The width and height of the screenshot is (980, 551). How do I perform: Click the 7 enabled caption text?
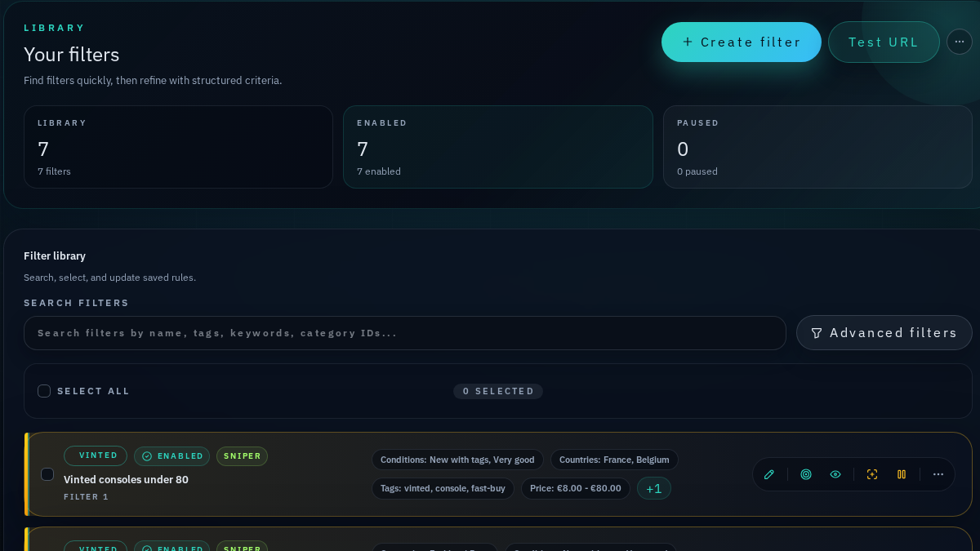(379, 171)
